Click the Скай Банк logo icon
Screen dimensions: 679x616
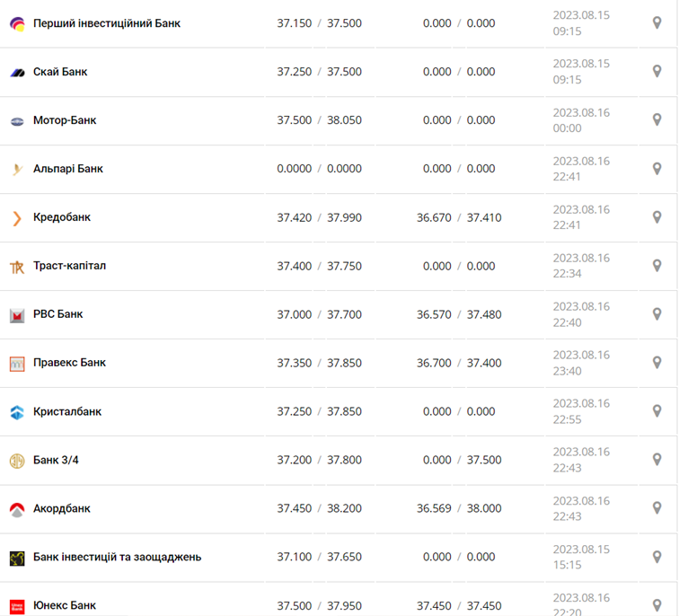[x=16, y=72]
